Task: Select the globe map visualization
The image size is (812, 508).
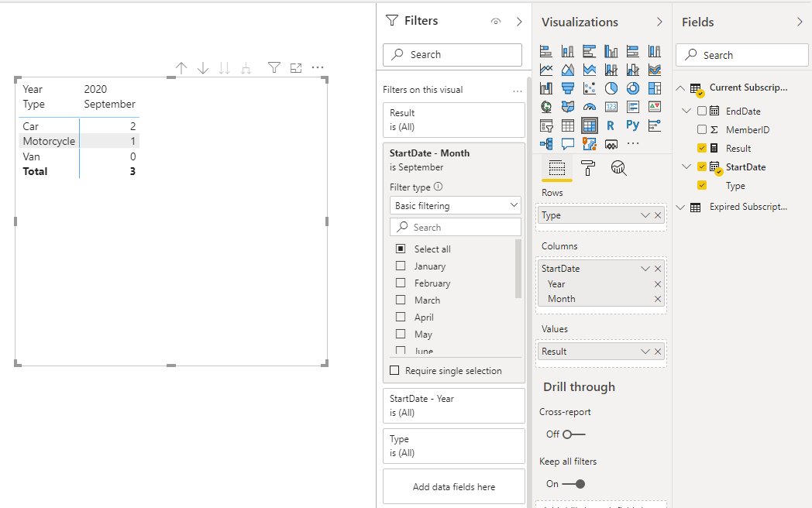Action: point(545,107)
